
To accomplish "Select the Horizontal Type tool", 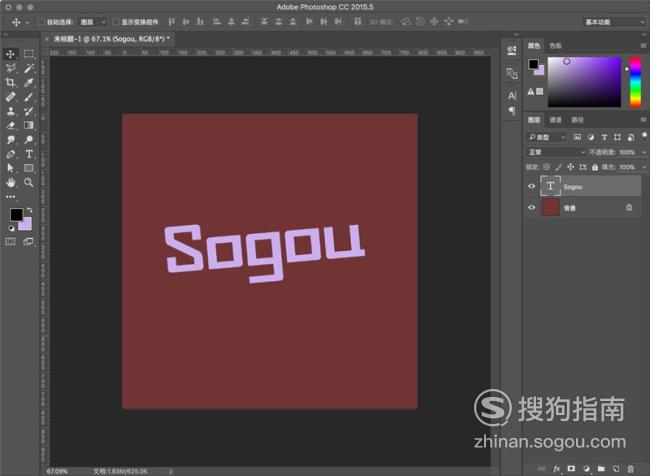I will 29,154.
